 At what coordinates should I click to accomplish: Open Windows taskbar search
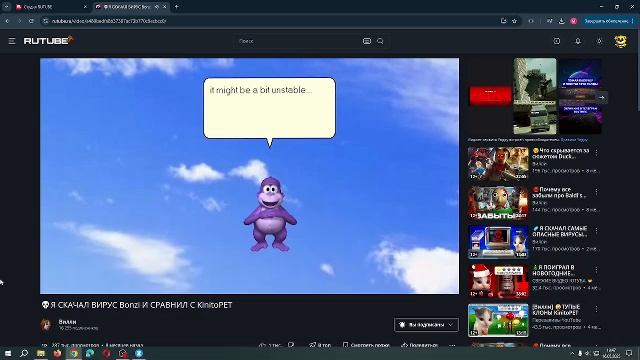[x=24, y=353]
